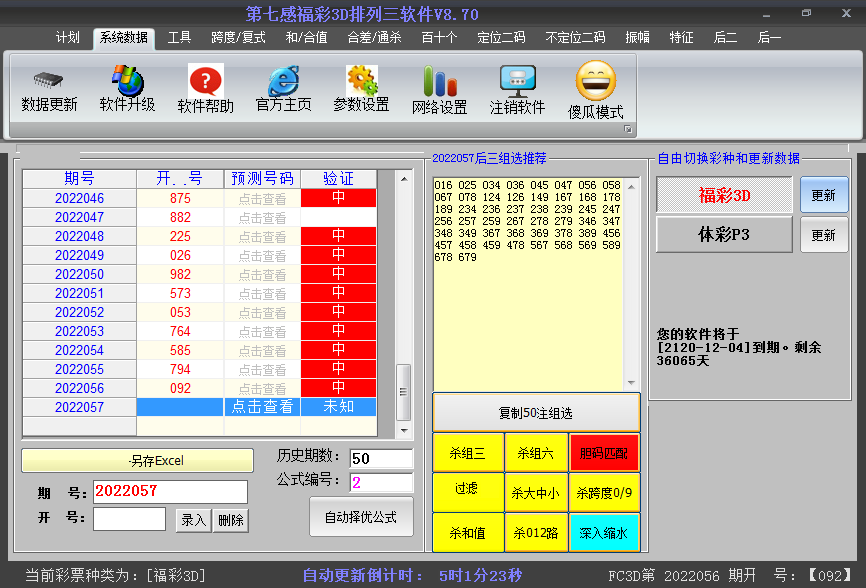
Task: Switch to 和/合值 tab
Action: click(307, 38)
